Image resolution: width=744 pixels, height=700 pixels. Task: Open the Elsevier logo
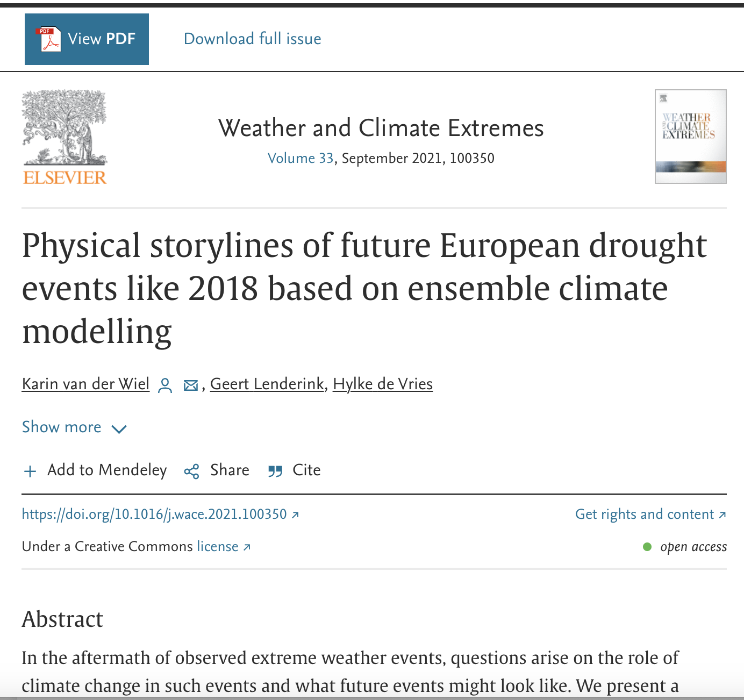[x=65, y=138]
